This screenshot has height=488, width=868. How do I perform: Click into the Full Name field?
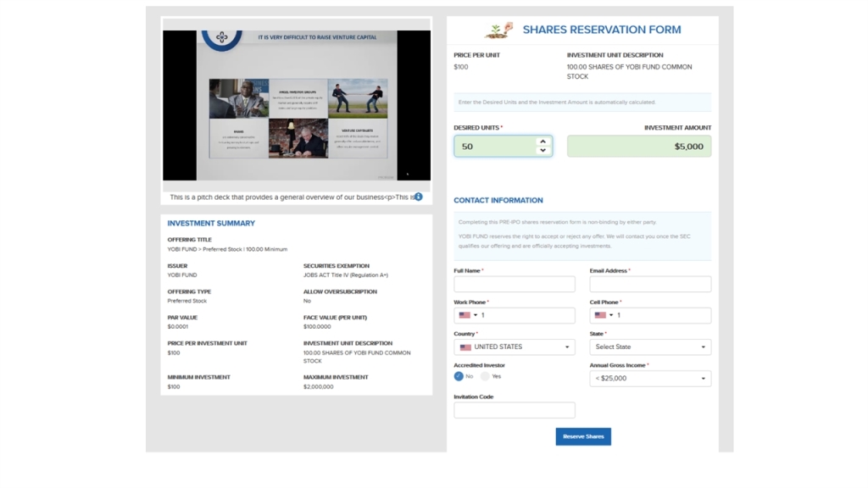[515, 285]
